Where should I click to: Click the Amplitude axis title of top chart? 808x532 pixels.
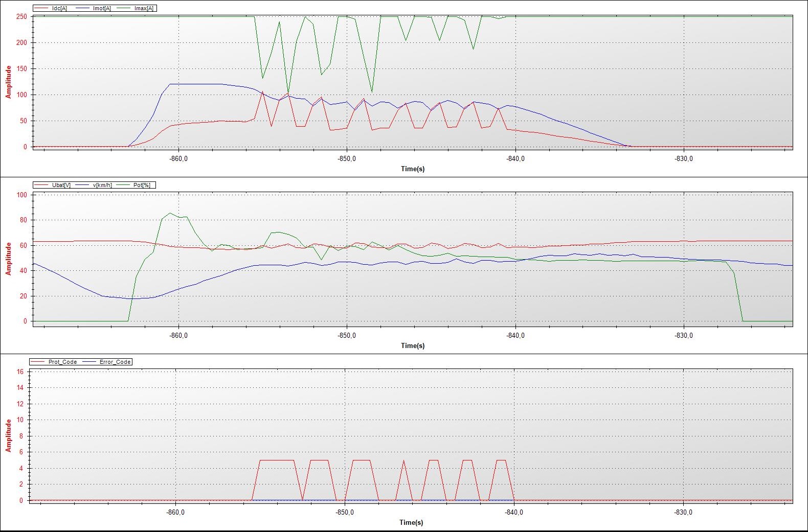(x=8, y=82)
